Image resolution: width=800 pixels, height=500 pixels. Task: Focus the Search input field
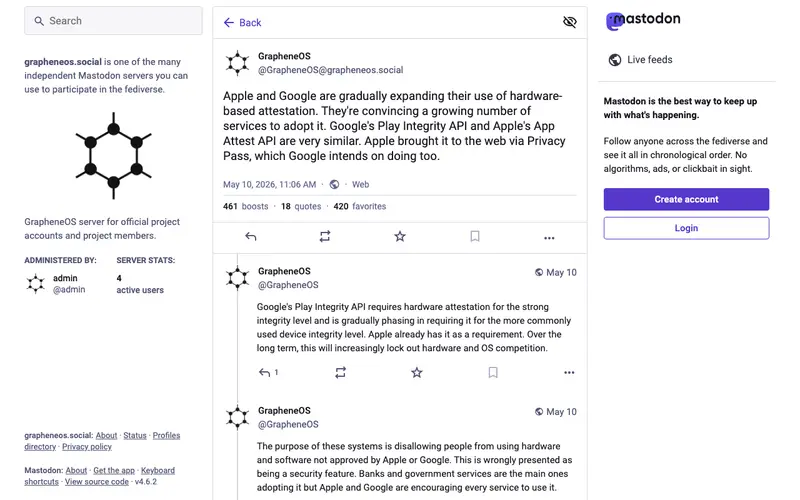pyautogui.click(x=113, y=21)
